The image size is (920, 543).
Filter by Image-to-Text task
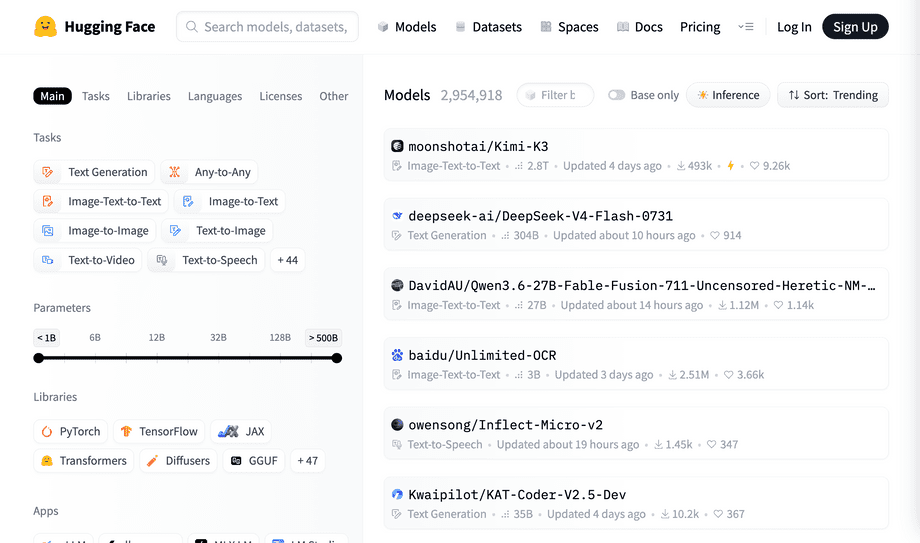pos(230,201)
